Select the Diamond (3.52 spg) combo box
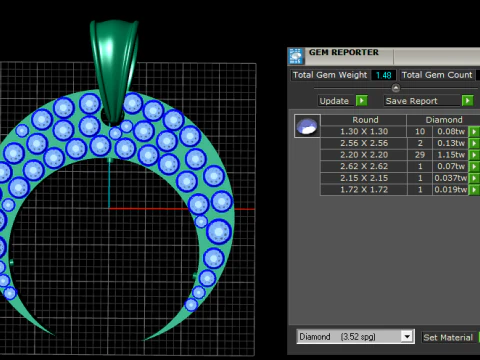Screen dimensions: 480x360 (355, 337)
